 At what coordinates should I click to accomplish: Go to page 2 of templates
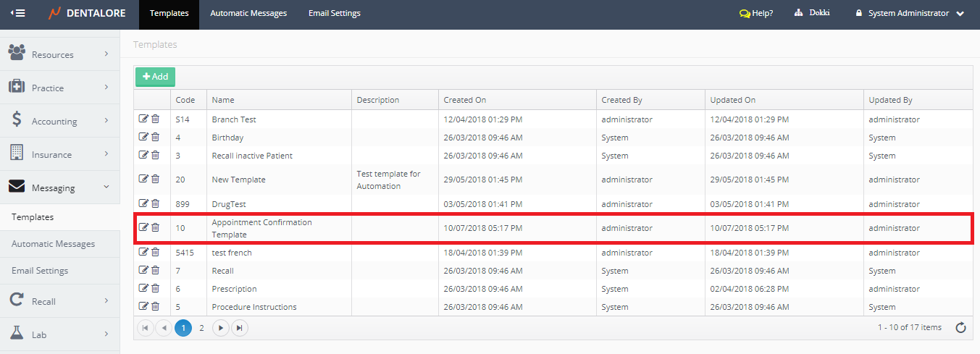tap(201, 328)
